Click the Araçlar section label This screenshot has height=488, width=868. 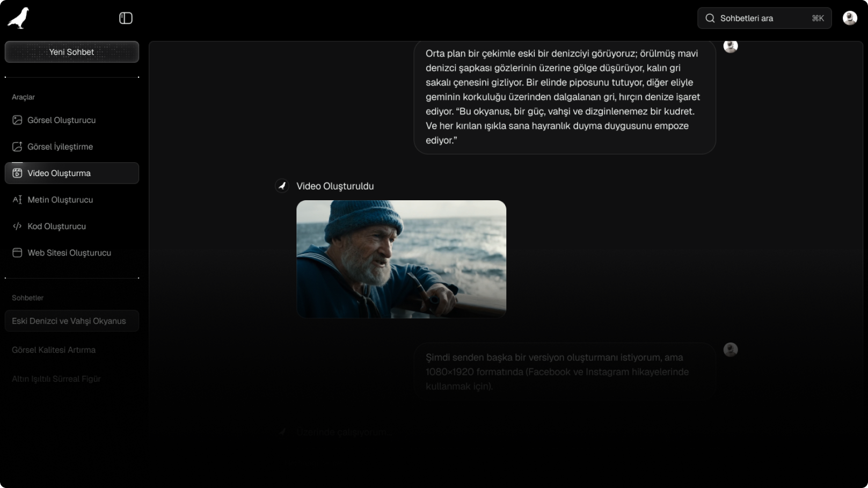point(23,97)
